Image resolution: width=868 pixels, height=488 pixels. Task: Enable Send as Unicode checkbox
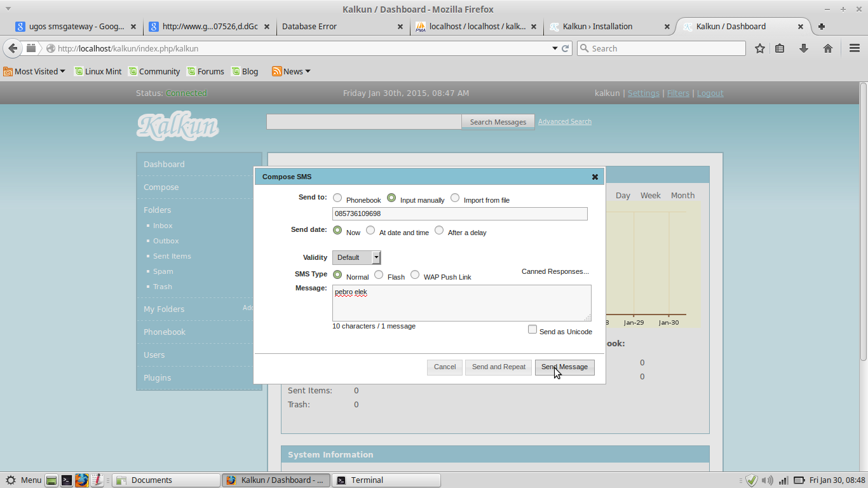[x=532, y=329]
